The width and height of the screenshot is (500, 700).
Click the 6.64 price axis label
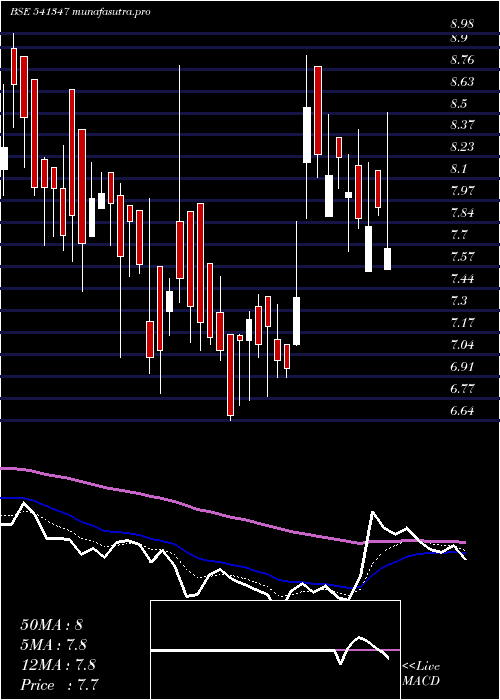coord(462,410)
